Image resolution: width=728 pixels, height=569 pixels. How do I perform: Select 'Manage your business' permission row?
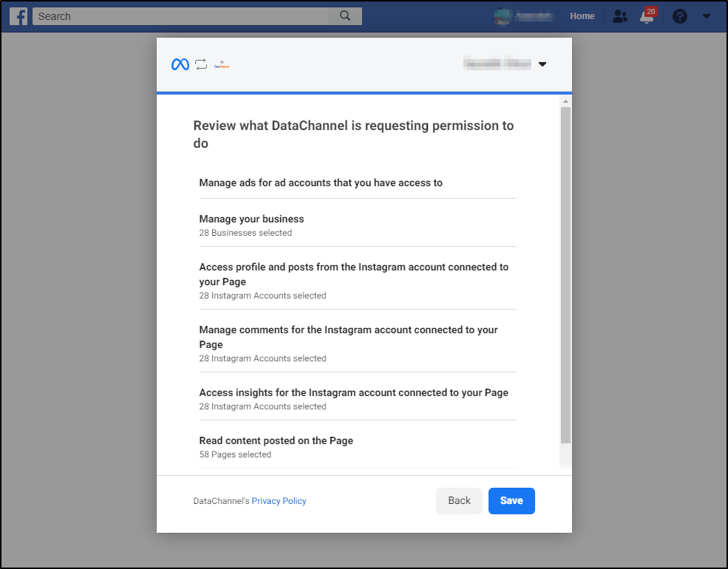[358, 225]
